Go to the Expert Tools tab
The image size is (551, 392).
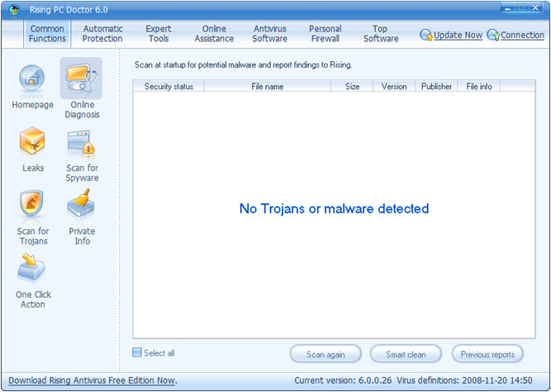point(159,34)
